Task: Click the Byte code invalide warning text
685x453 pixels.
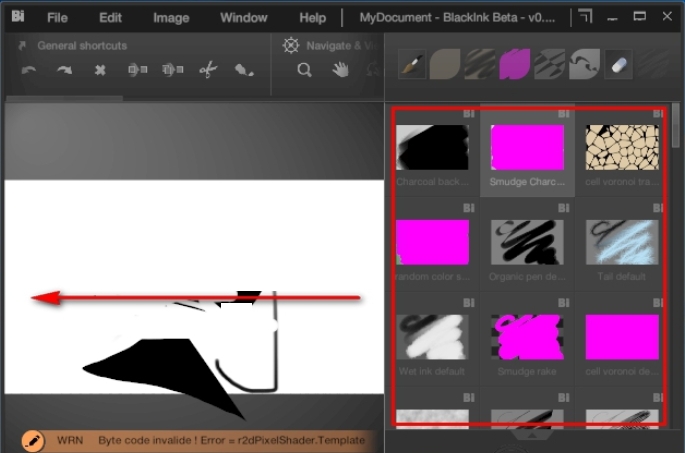Action: click(232, 440)
